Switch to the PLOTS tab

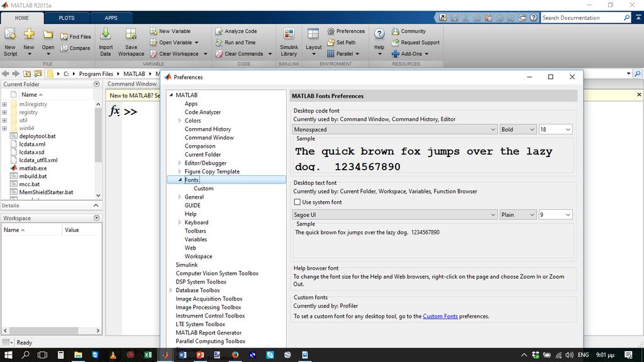point(67,18)
